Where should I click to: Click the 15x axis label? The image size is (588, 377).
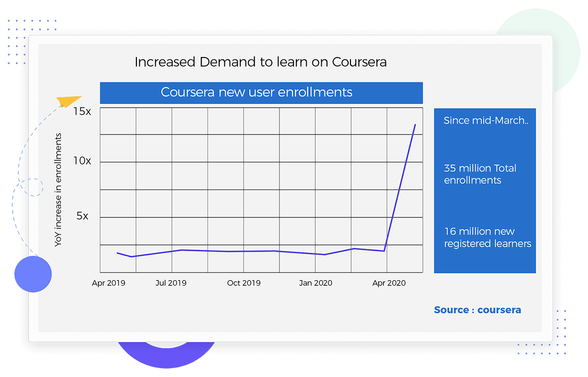coord(82,112)
